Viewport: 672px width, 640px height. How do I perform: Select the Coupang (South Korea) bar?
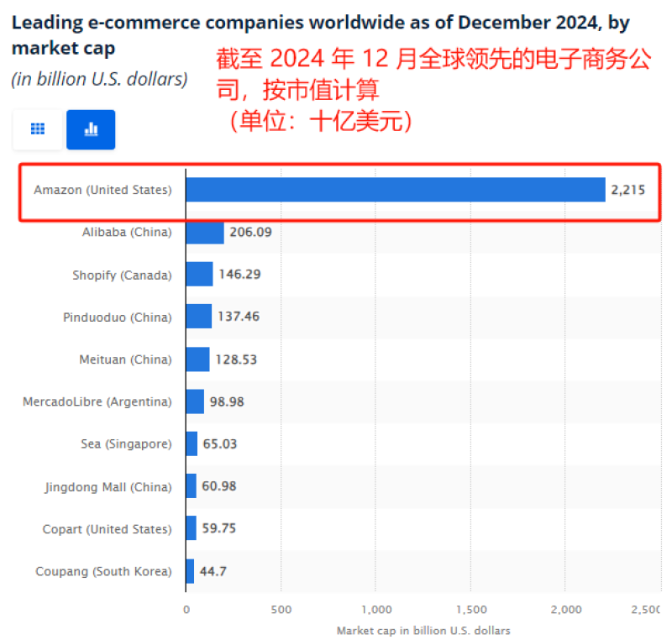[x=191, y=571]
